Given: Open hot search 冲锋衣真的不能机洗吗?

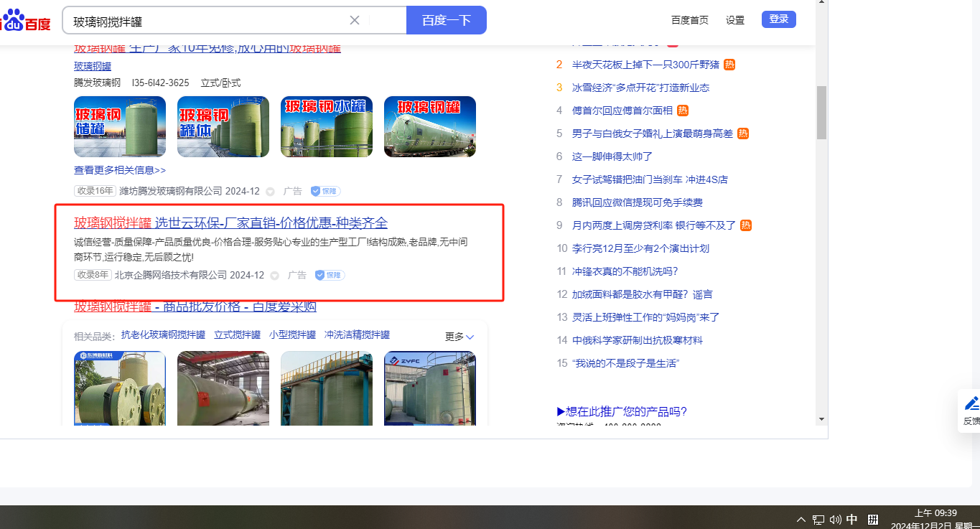Looking at the screenshot, I should pos(625,271).
